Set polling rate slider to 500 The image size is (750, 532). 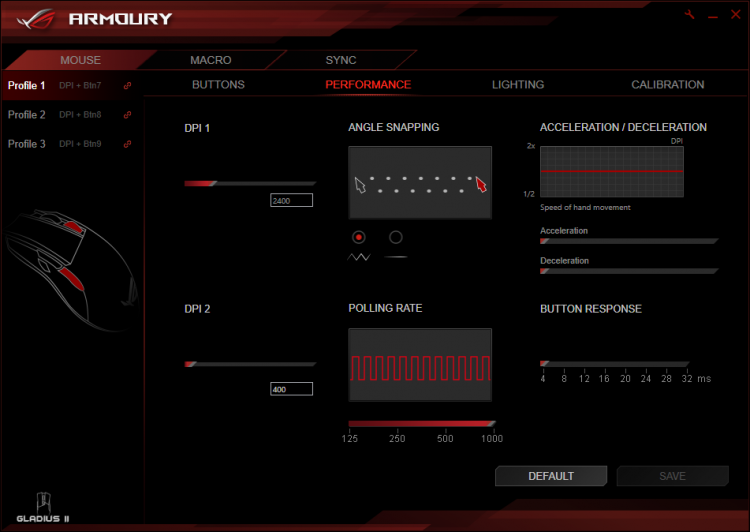click(x=445, y=424)
